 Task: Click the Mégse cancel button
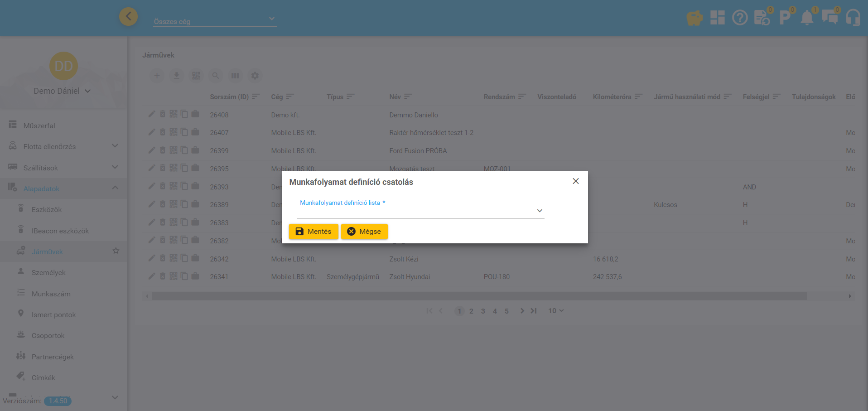click(364, 232)
